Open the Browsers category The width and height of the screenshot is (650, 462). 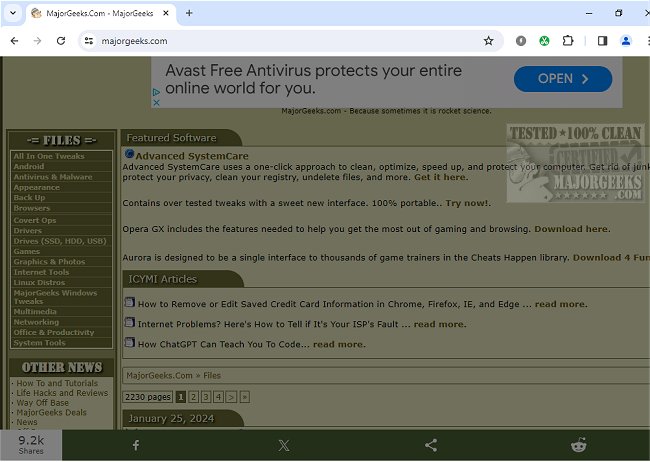pos(32,208)
